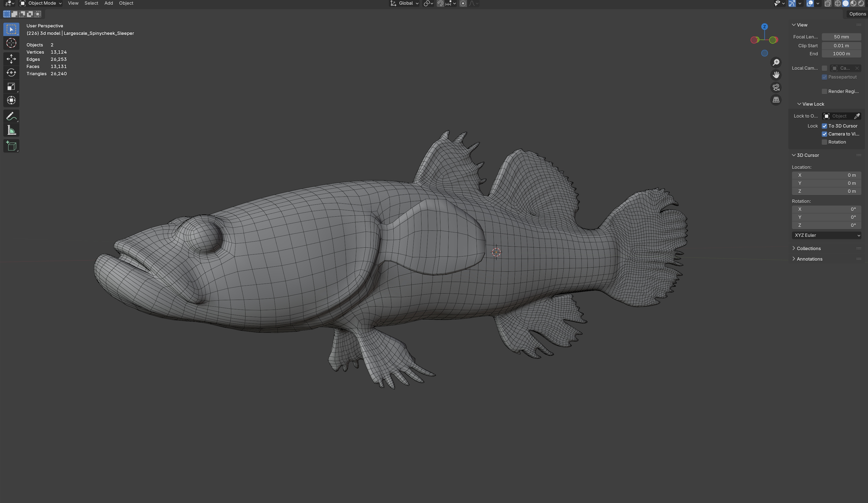
Task: Click the Options button
Action: click(x=857, y=14)
